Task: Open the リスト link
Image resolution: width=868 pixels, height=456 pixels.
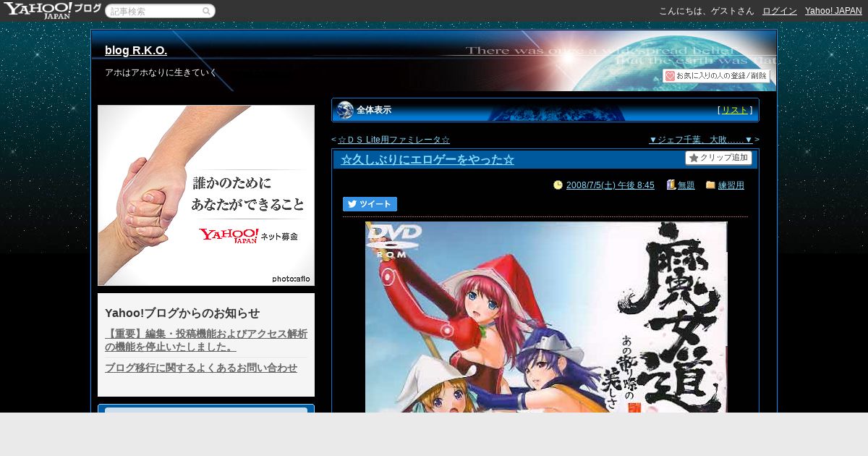Action: [x=735, y=110]
